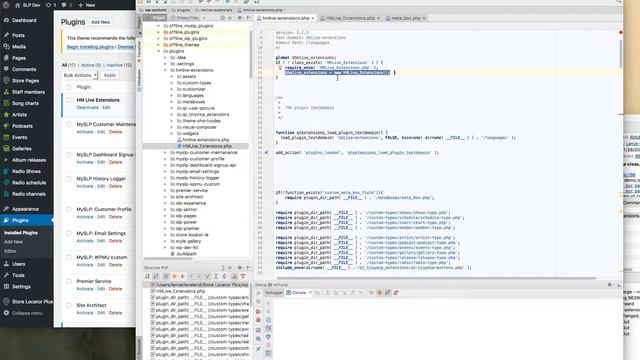Expand the widgets folder in project tree
Viewport: 640px width, 360px height.
point(171,133)
